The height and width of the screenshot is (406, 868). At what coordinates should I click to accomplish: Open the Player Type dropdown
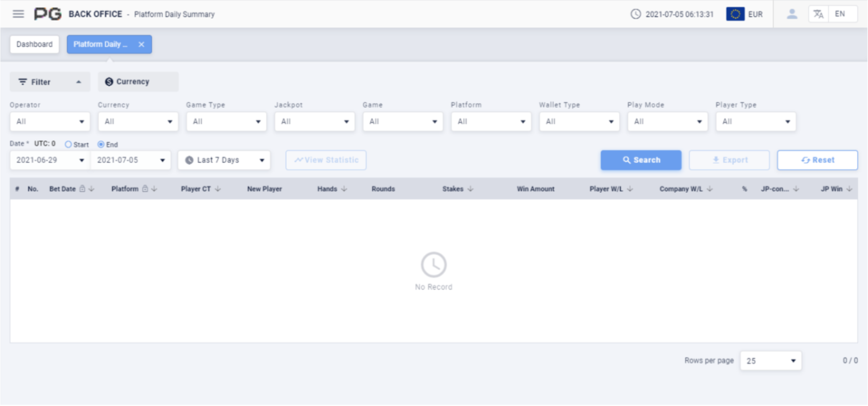click(756, 121)
